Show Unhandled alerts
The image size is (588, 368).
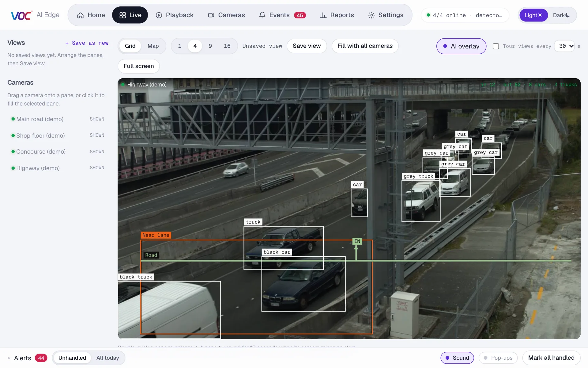point(72,358)
